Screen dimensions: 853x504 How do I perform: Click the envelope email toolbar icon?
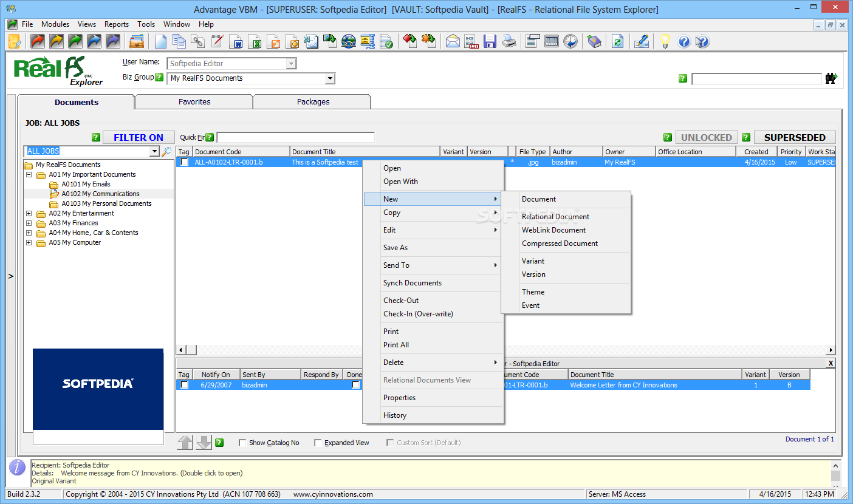pyautogui.click(x=453, y=41)
